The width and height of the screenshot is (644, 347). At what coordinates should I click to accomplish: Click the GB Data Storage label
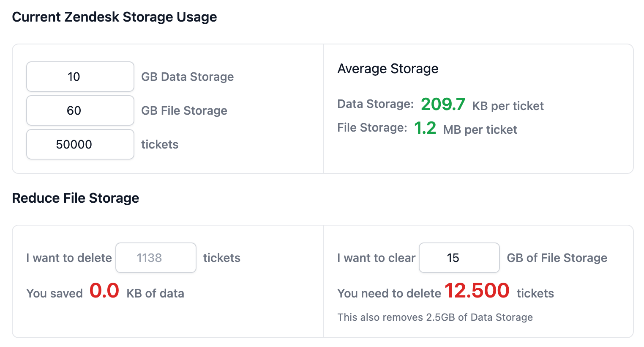[188, 77]
